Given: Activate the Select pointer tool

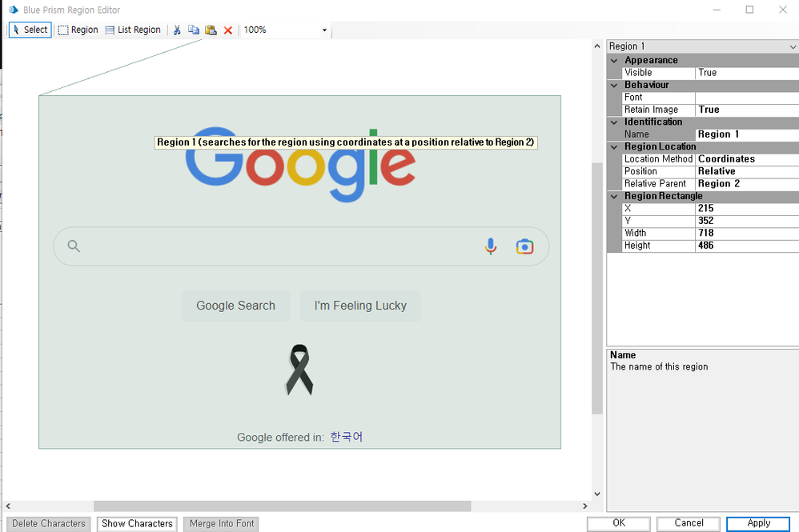Looking at the screenshot, I should tap(30, 30).
